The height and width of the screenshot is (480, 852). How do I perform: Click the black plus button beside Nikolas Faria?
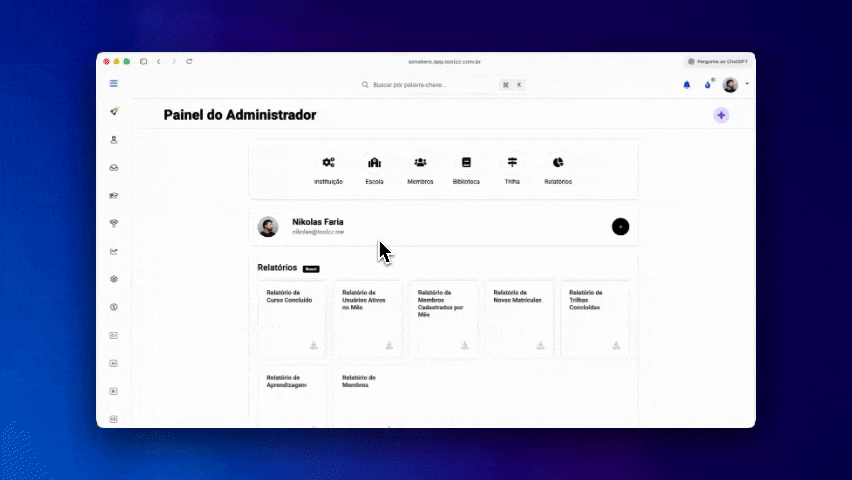620,227
